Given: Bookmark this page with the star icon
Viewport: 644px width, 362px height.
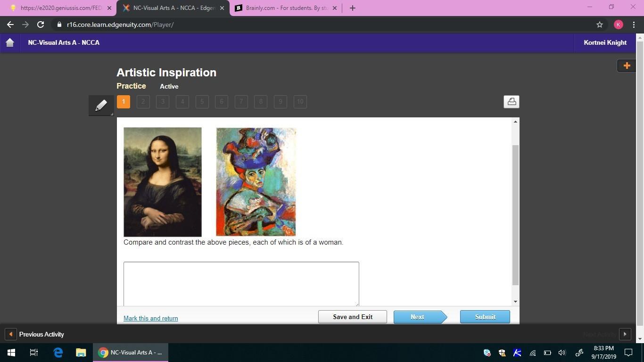Looking at the screenshot, I should pos(600,25).
